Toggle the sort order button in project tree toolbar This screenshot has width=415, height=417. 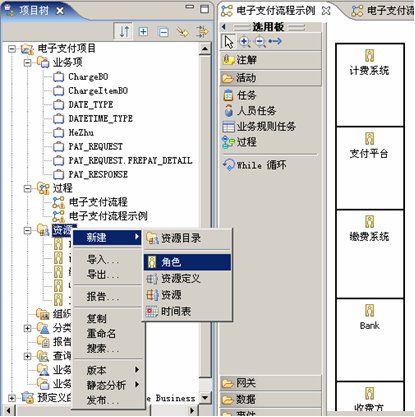coord(124,32)
